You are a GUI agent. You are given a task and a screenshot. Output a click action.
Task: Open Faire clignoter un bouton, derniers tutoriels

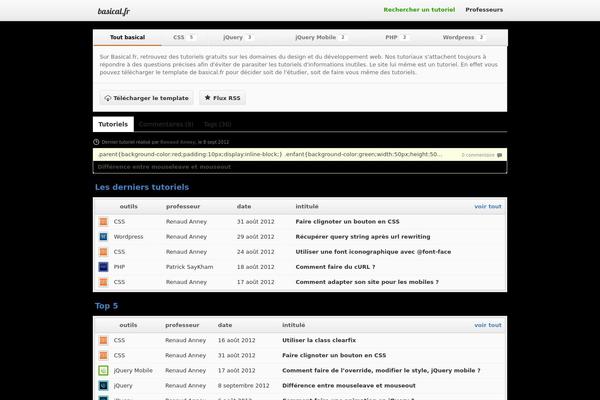(347, 222)
